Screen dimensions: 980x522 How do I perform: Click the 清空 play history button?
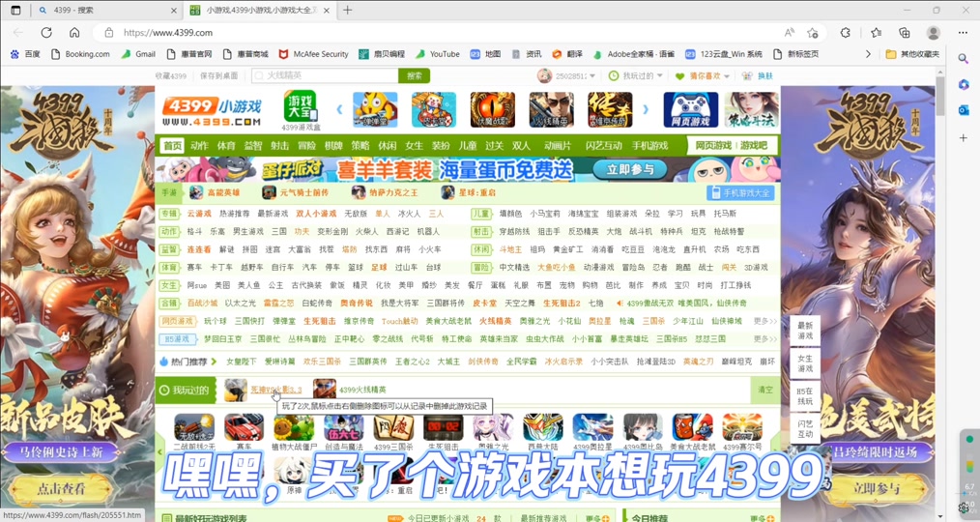pos(765,390)
